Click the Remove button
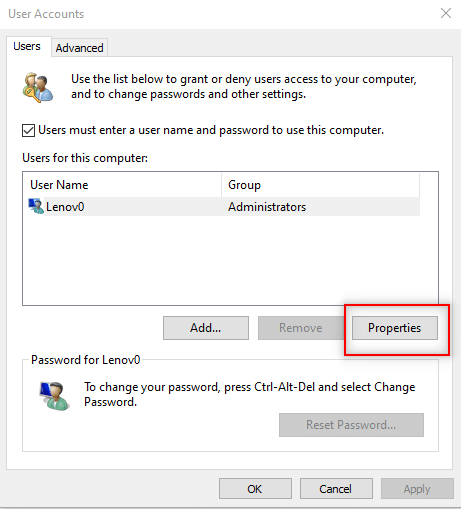Image resolution: width=461 pixels, height=509 pixels. (x=301, y=328)
